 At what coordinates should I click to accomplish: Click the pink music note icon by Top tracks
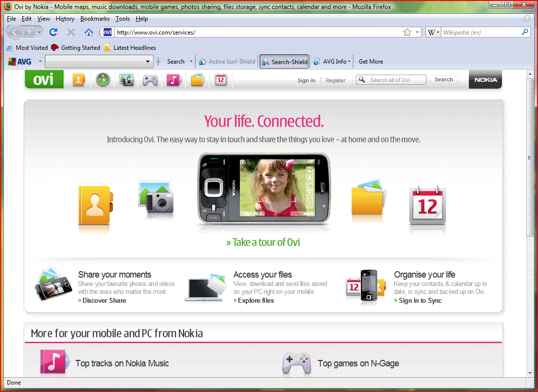55,362
